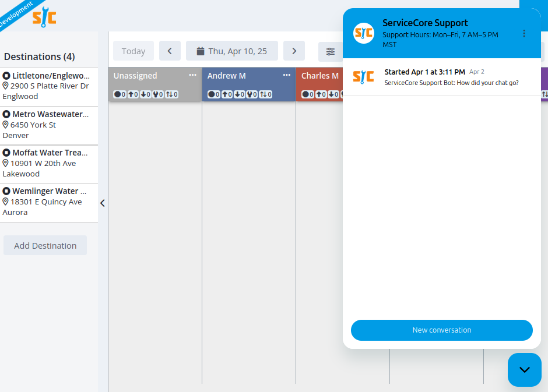Minimize the support chat widget
Screen dimensions: 548x392
tap(524, 370)
